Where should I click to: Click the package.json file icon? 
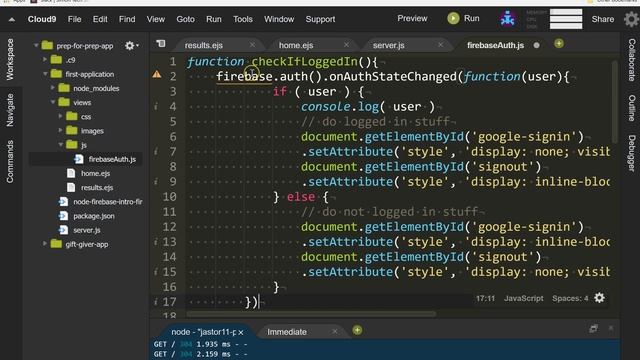63,216
